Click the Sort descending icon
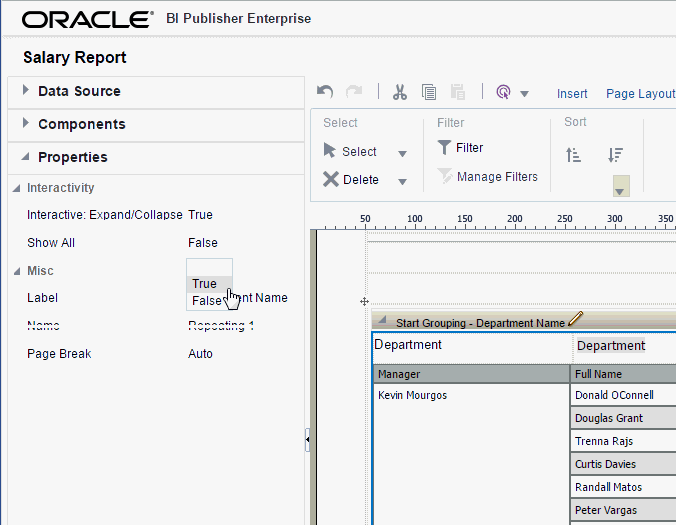The width and height of the screenshot is (676, 525). 615,154
